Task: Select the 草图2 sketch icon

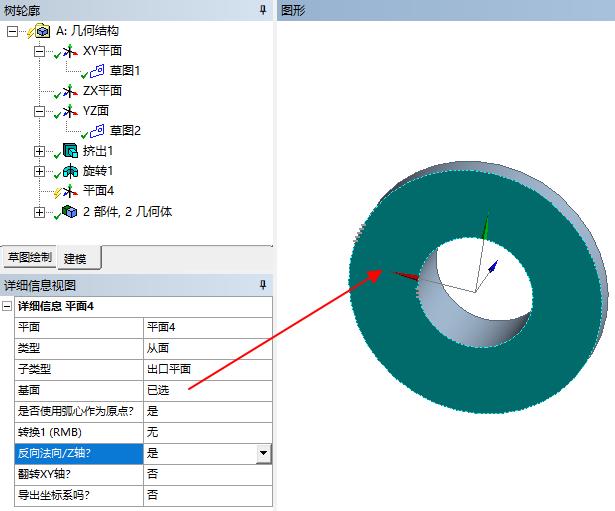Action: click(97, 131)
